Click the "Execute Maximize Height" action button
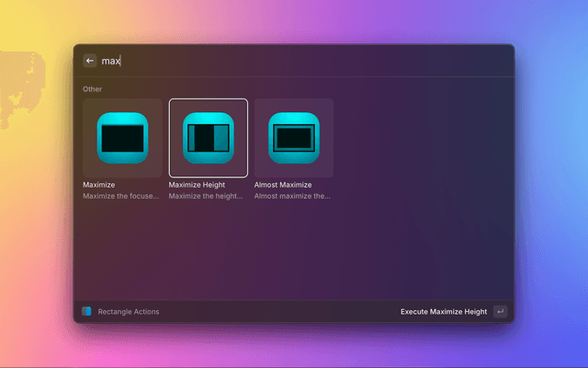This screenshot has height=368, width=588. tap(444, 312)
